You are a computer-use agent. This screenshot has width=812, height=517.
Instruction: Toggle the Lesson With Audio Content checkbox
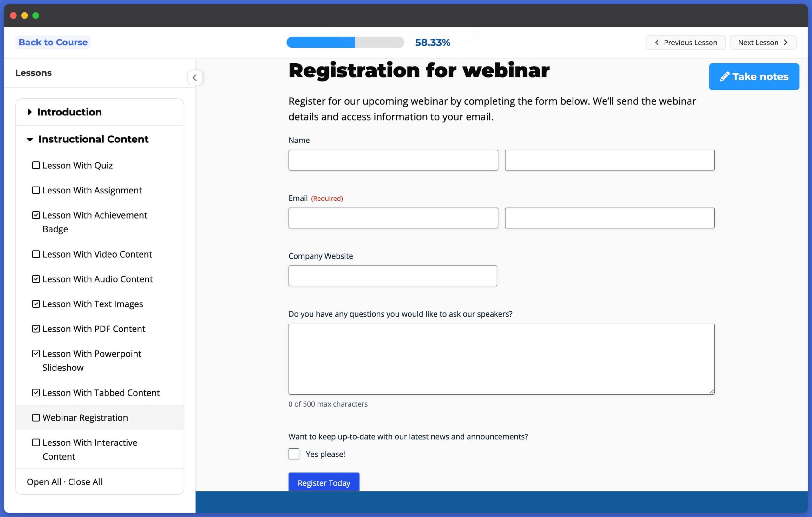[x=36, y=279]
